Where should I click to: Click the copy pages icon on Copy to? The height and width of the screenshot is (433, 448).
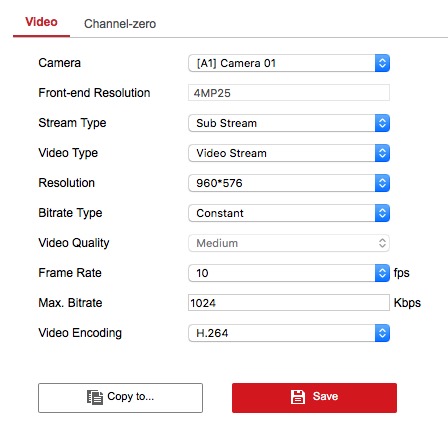(x=95, y=397)
